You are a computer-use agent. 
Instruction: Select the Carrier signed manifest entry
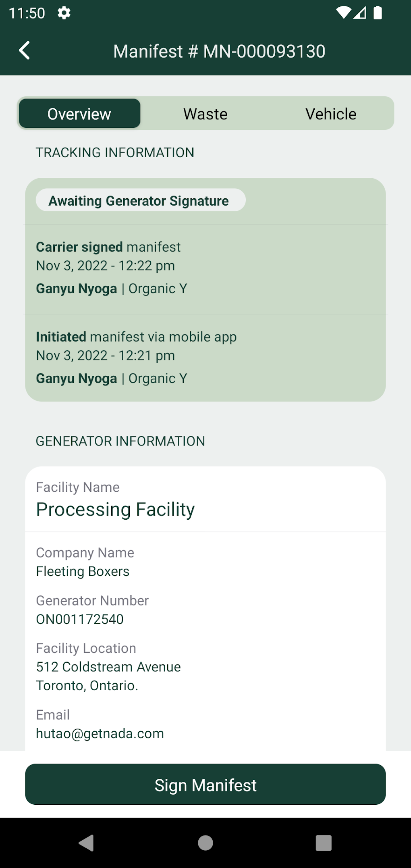tap(205, 268)
